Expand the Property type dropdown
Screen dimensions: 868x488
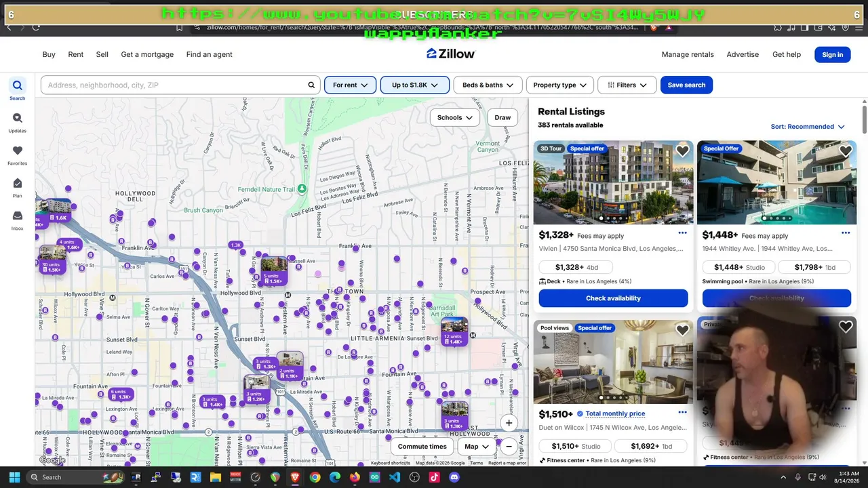(559, 85)
